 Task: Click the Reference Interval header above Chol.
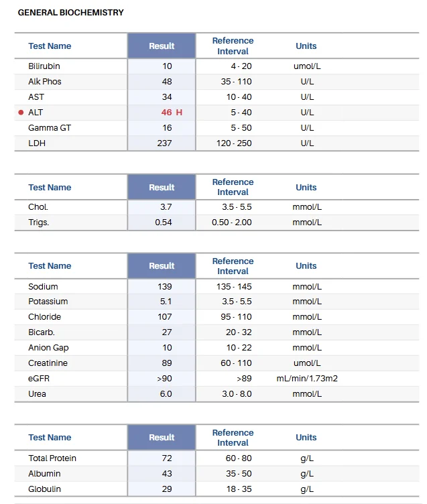click(x=233, y=187)
